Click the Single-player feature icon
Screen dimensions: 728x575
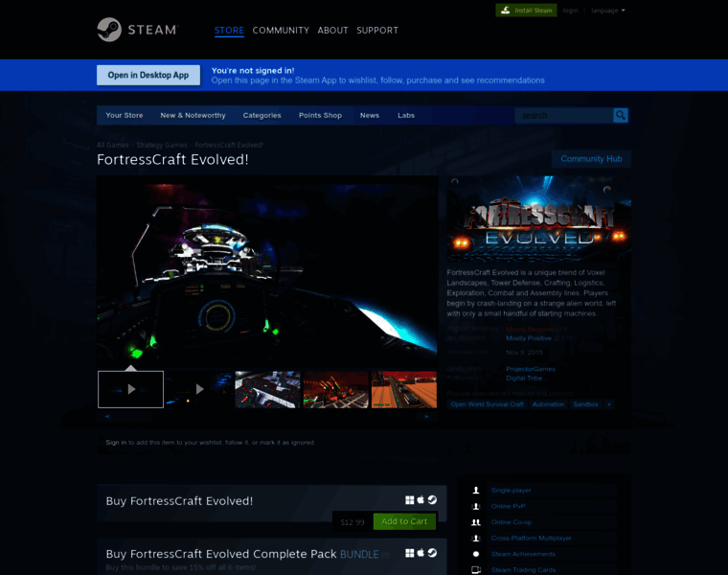click(476, 490)
